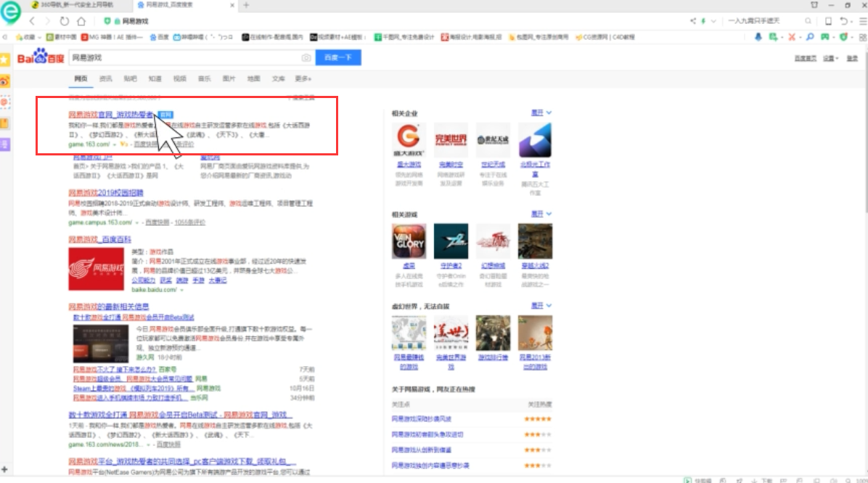Expand the 收藏 bookmarks dropdown arrow
This screenshot has height=483, width=868.
click(x=39, y=37)
